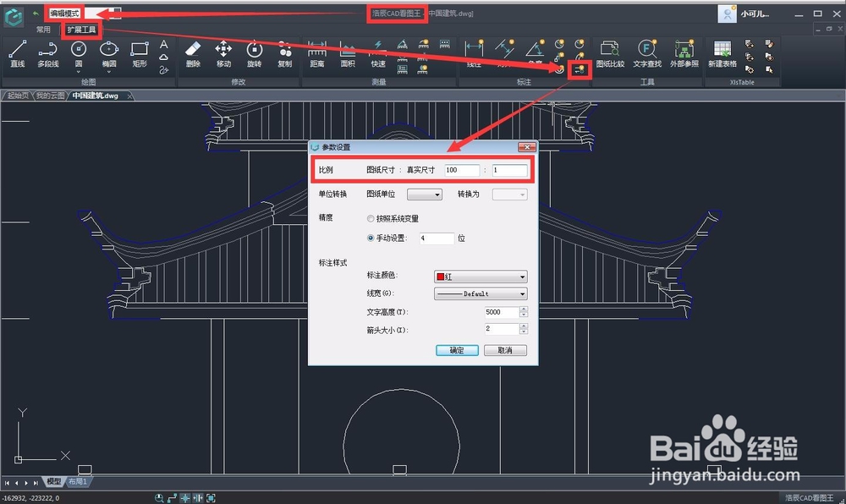Image resolution: width=846 pixels, height=504 pixels.
Task: Click the 旋转 rotate tool
Action: pos(254,54)
